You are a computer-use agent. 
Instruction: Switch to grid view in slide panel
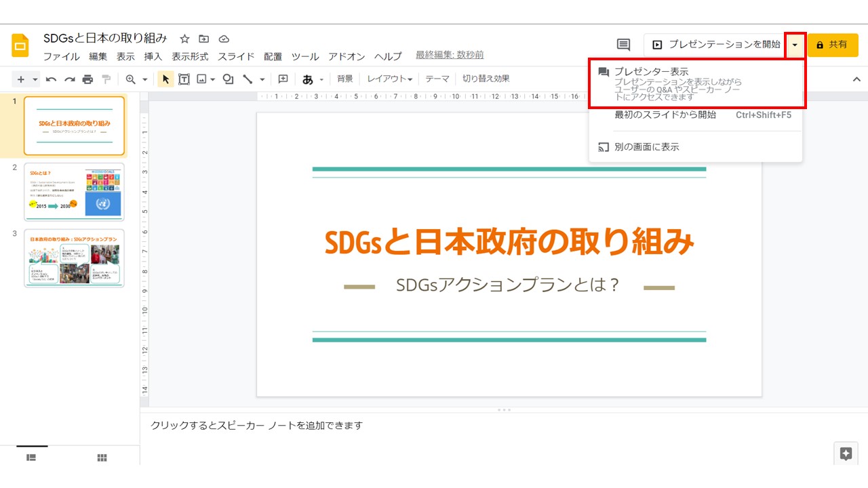(102, 458)
